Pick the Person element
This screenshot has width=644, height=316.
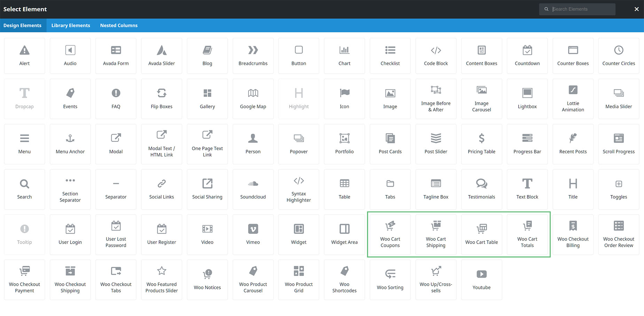(x=253, y=144)
